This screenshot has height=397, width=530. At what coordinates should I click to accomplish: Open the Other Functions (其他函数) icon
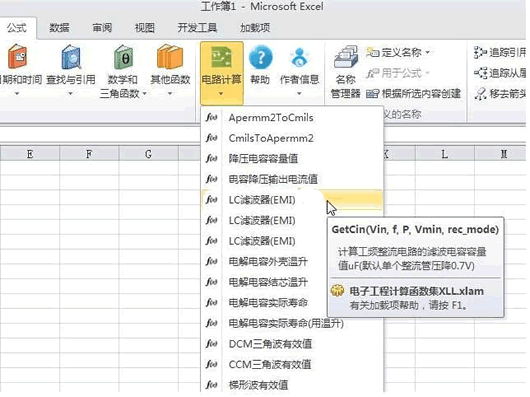tap(170, 57)
